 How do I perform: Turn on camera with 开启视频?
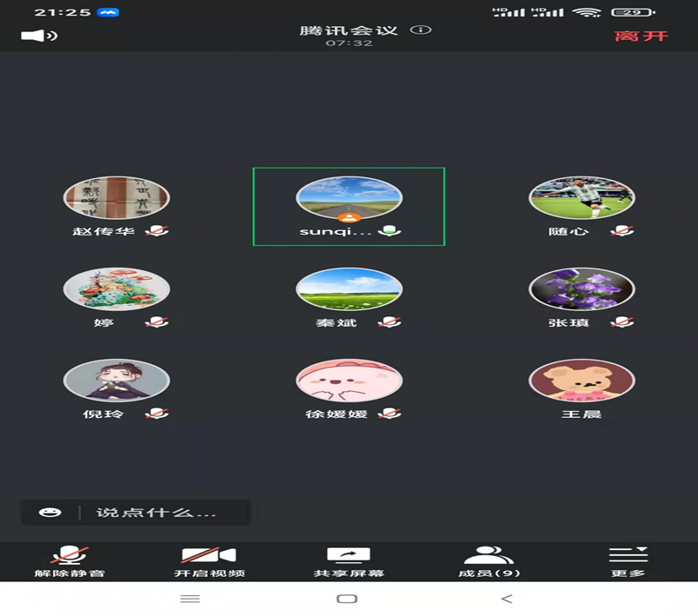tap(209, 562)
